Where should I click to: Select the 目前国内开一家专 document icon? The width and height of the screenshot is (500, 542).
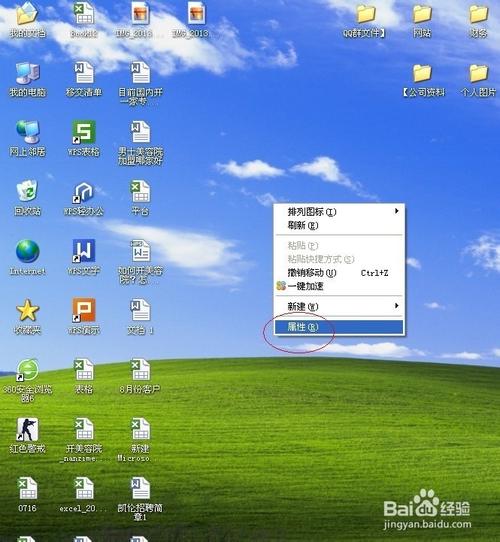[140, 73]
